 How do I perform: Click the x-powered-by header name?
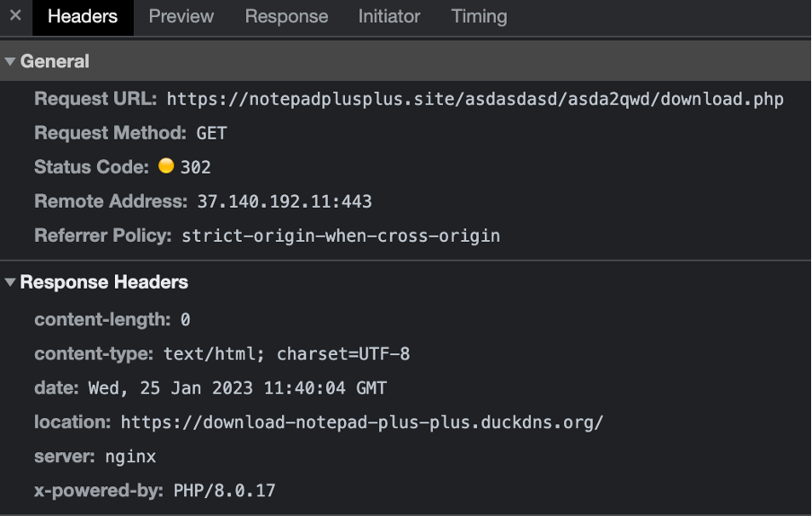click(99, 491)
